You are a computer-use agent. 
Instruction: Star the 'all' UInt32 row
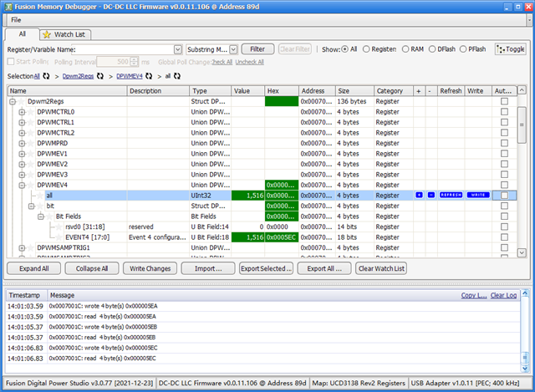[40, 196]
